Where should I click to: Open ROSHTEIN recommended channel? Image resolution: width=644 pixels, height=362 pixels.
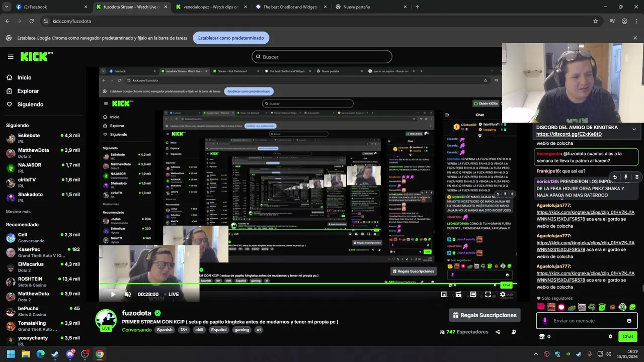(43, 282)
